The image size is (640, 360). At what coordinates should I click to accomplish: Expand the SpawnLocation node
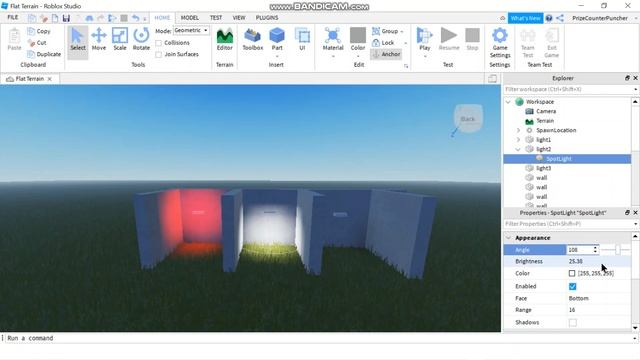point(518,130)
